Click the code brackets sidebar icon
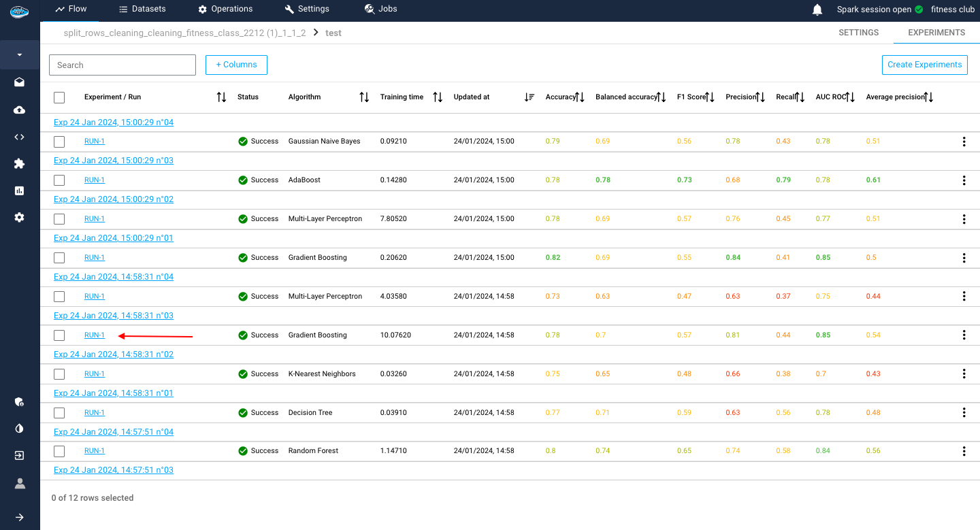 pyautogui.click(x=19, y=137)
